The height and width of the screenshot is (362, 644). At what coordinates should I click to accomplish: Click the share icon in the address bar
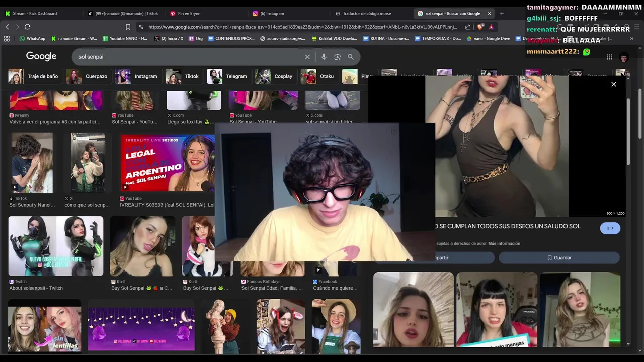467,27
